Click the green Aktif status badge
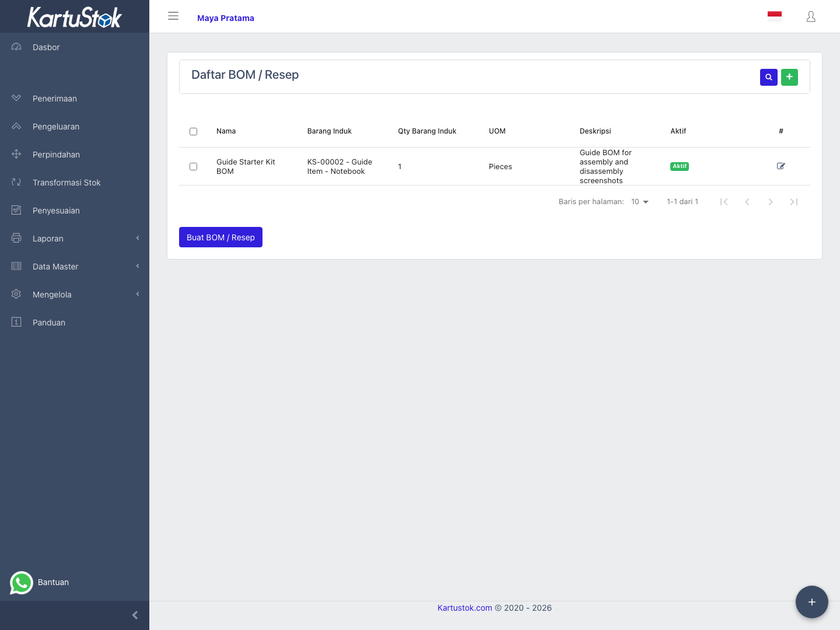Viewport: 840px width, 630px height. 680,166
